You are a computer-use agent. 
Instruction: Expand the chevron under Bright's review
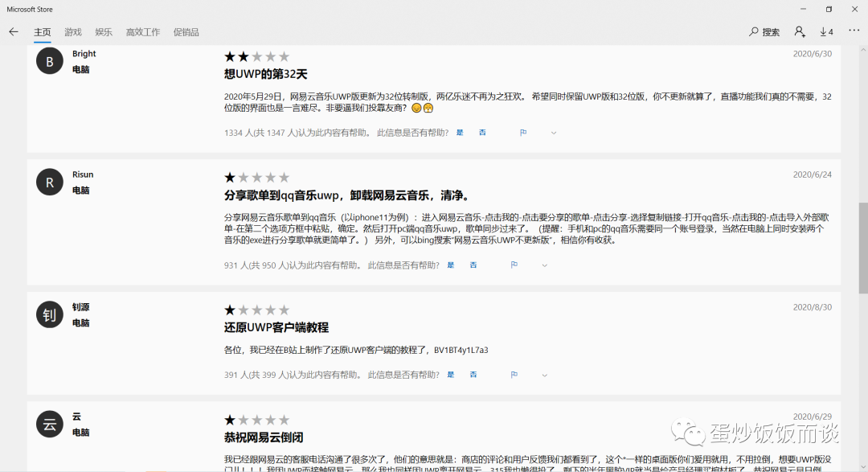click(x=554, y=133)
